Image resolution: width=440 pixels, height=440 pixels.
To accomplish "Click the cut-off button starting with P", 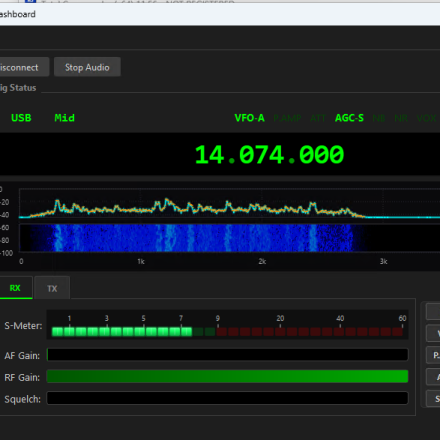I will pyautogui.click(x=433, y=355).
